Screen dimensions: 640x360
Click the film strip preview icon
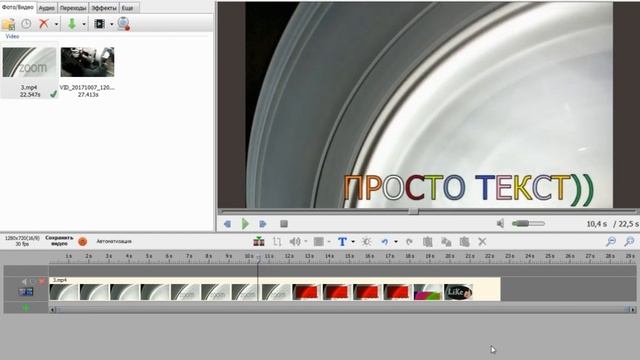(x=100, y=24)
